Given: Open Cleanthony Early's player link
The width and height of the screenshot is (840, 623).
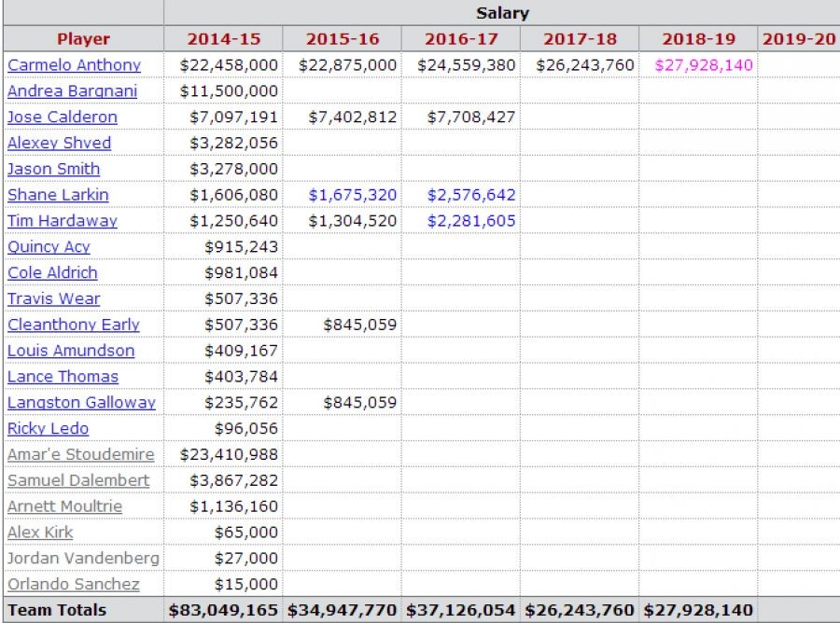Looking at the screenshot, I should click(74, 325).
